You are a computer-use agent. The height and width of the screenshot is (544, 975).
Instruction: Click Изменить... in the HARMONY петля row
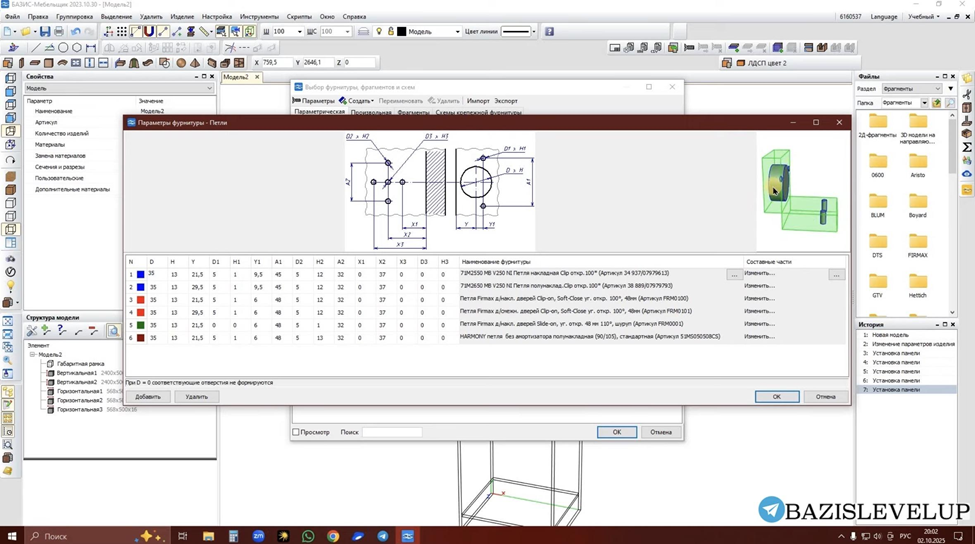point(759,336)
